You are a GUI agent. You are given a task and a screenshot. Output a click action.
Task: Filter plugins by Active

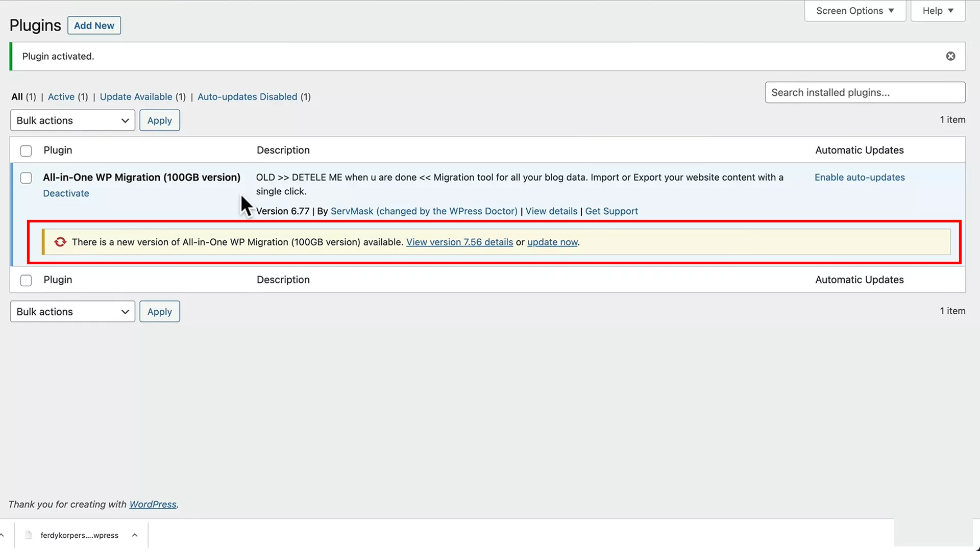pos(61,96)
